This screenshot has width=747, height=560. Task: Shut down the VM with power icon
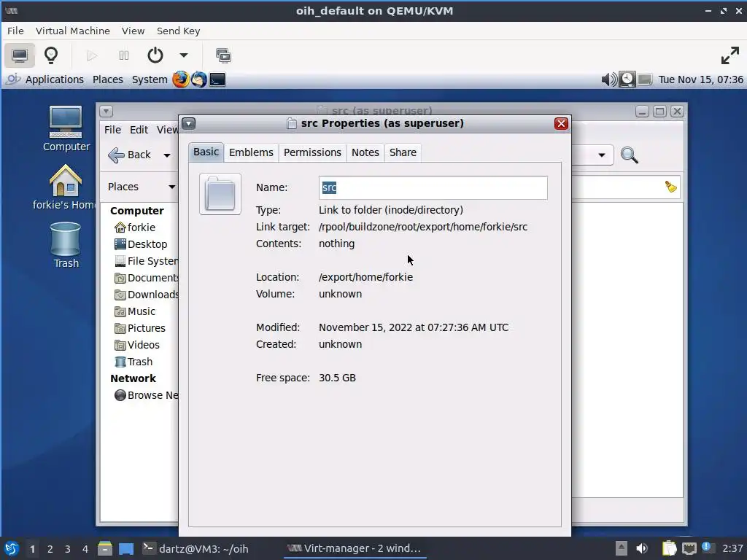tap(155, 55)
